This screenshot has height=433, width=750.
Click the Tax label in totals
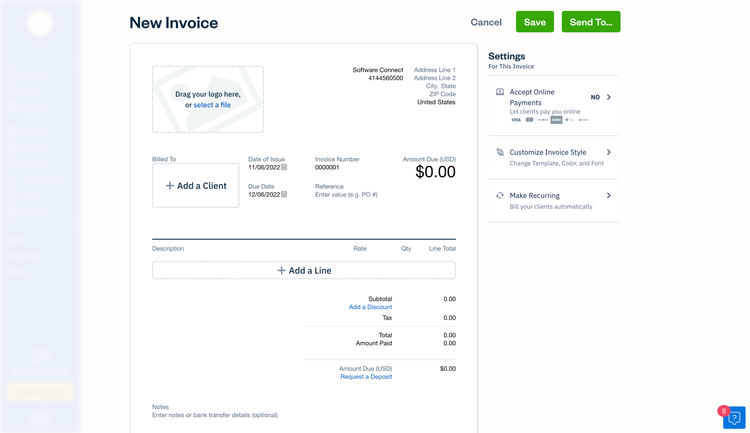[x=387, y=318]
